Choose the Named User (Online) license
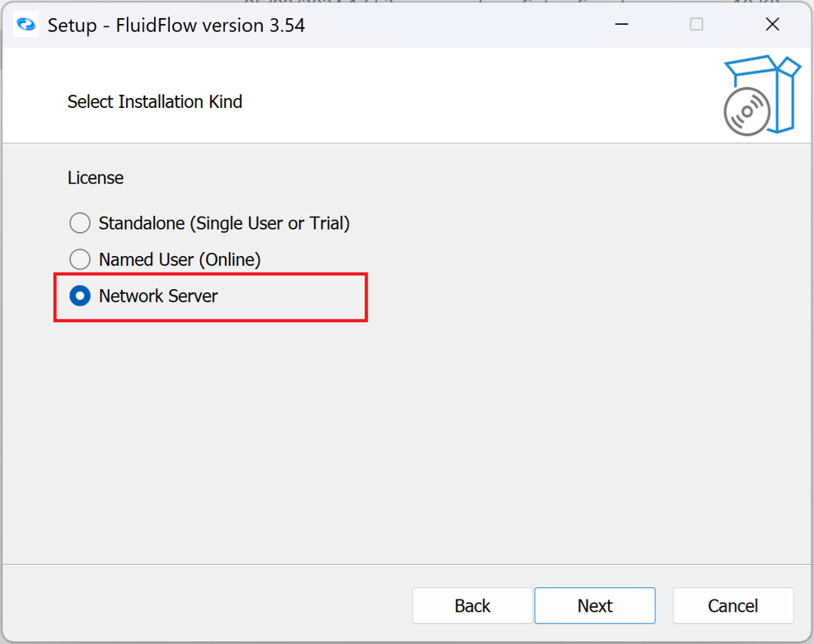Screen dimensions: 814x644 (x=80, y=259)
